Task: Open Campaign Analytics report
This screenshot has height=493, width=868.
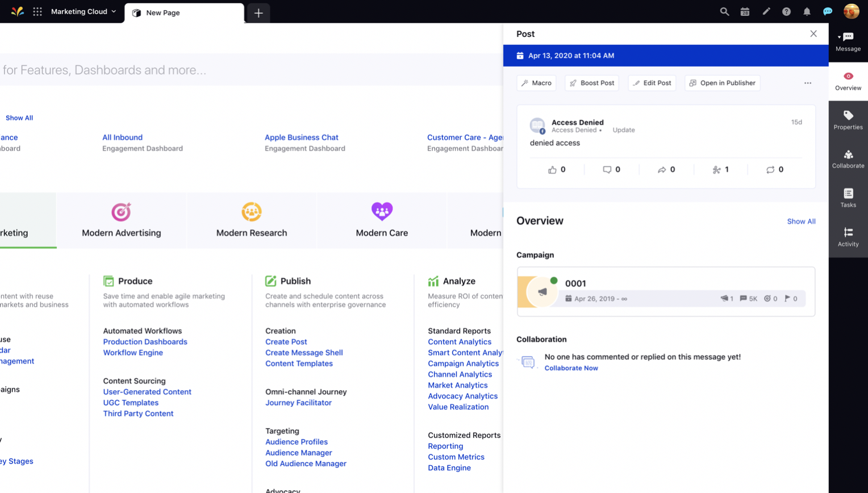Action: [463, 364]
